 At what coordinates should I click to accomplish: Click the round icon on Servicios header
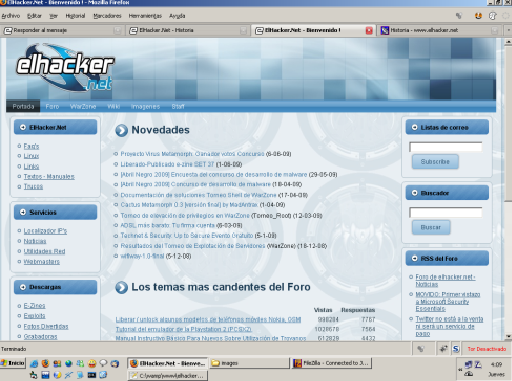point(23,212)
